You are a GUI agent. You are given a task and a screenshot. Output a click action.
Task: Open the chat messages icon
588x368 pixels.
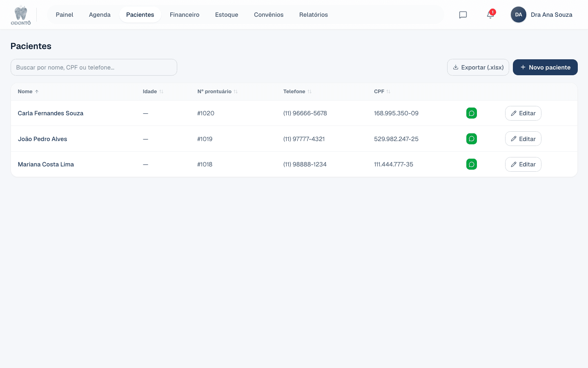(x=463, y=15)
